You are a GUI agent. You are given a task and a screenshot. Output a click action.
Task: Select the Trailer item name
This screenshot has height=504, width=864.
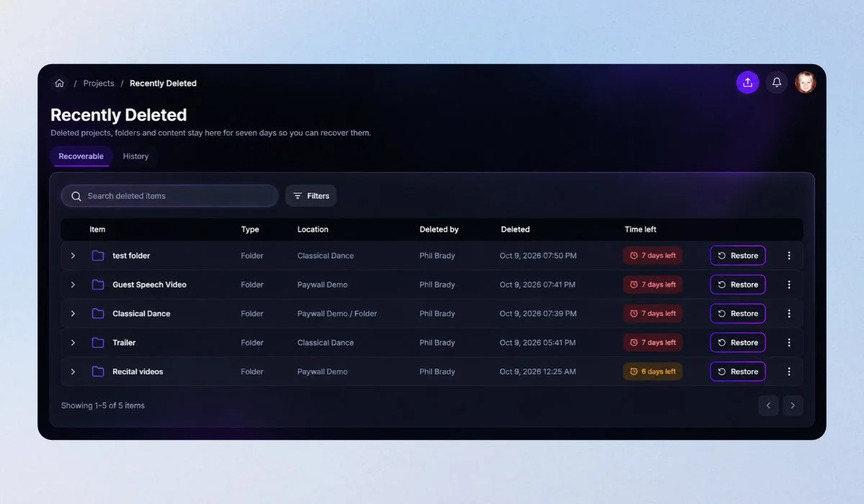[x=124, y=343]
